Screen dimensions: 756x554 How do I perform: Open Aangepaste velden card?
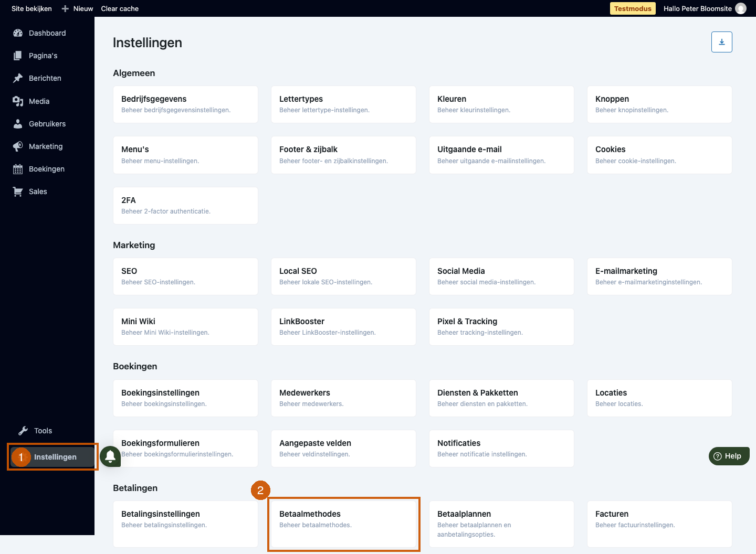point(343,449)
